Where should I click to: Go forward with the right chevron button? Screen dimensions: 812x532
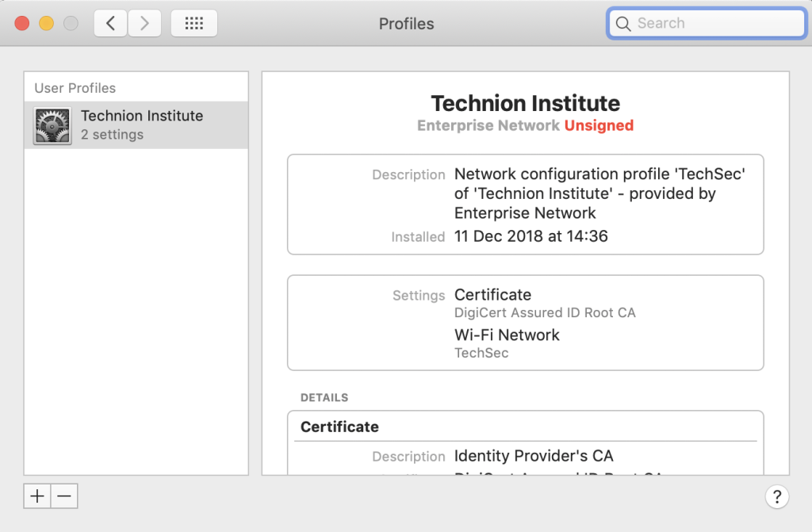144,23
